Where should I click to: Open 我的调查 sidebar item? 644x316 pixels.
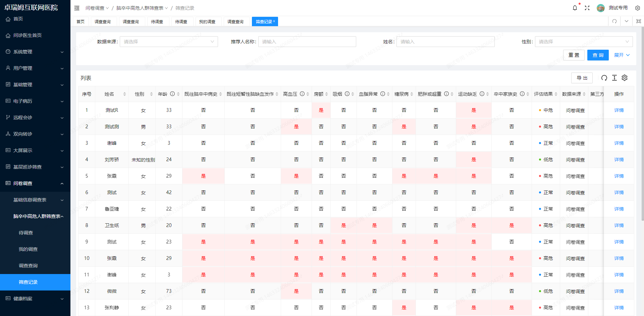coord(35,249)
